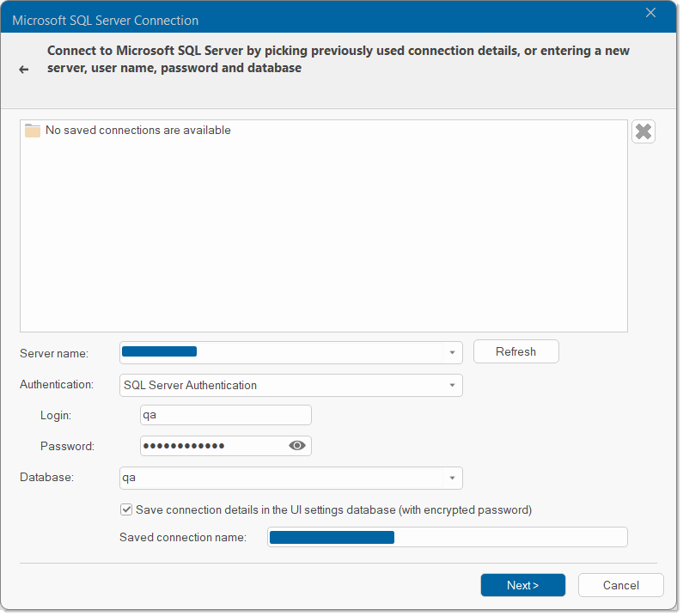683x616 pixels.
Task: Toggle the Save connection details checkbox
Action: click(127, 511)
